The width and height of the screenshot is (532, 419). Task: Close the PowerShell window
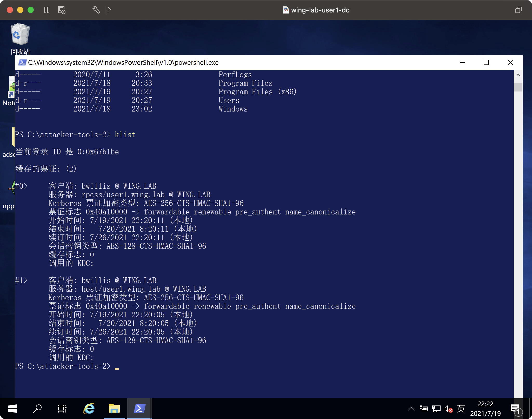pos(510,62)
